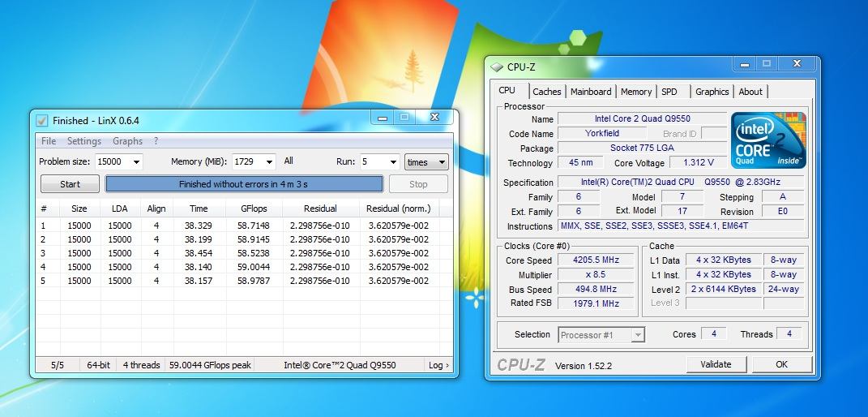This screenshot has width=868, height=417.
Task: Click the LDA column header
Action: coord(119,208)
